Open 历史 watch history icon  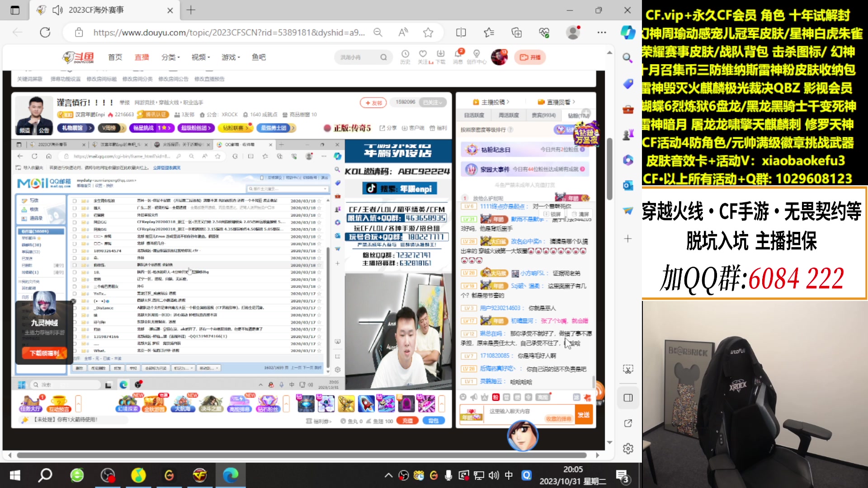pyautogui.click(x=405, y=57)
